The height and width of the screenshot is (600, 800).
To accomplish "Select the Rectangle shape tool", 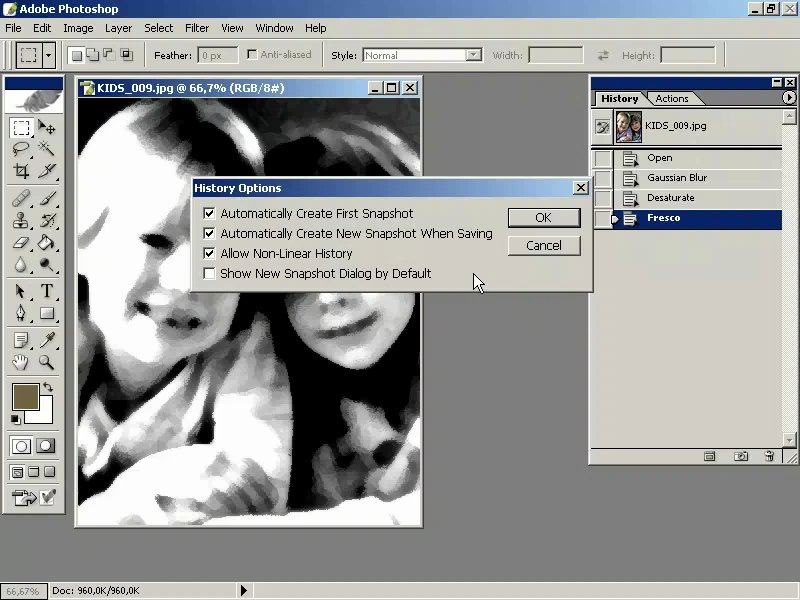I will pyautogui.click(x=46, y=313).
